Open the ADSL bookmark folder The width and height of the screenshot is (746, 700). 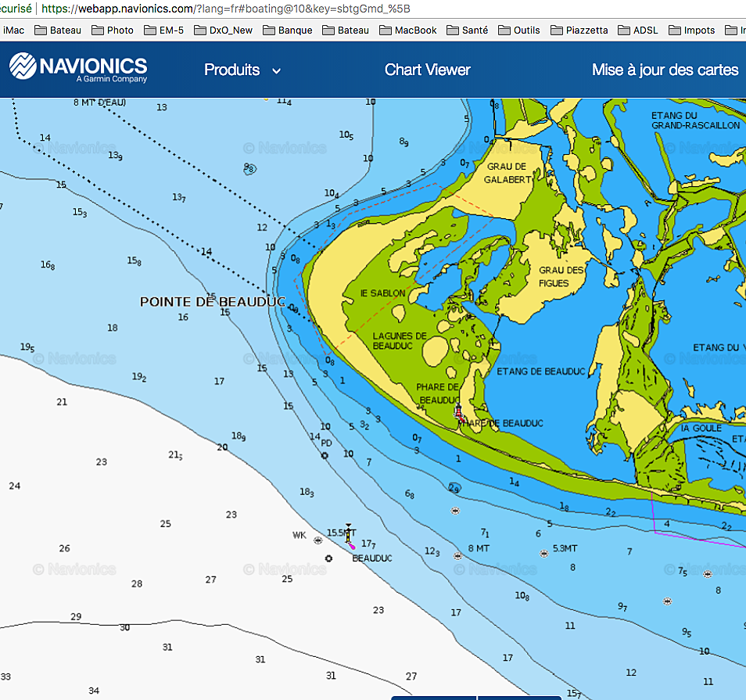638,30
